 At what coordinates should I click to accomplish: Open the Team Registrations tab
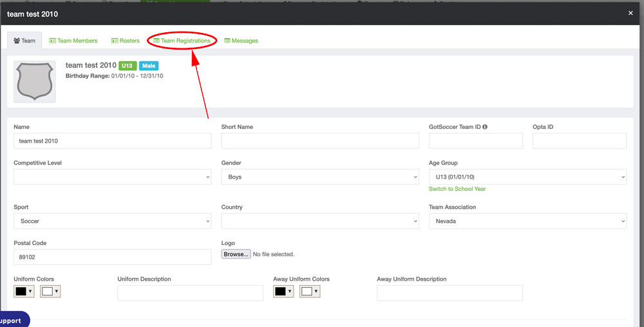[182, 41]
